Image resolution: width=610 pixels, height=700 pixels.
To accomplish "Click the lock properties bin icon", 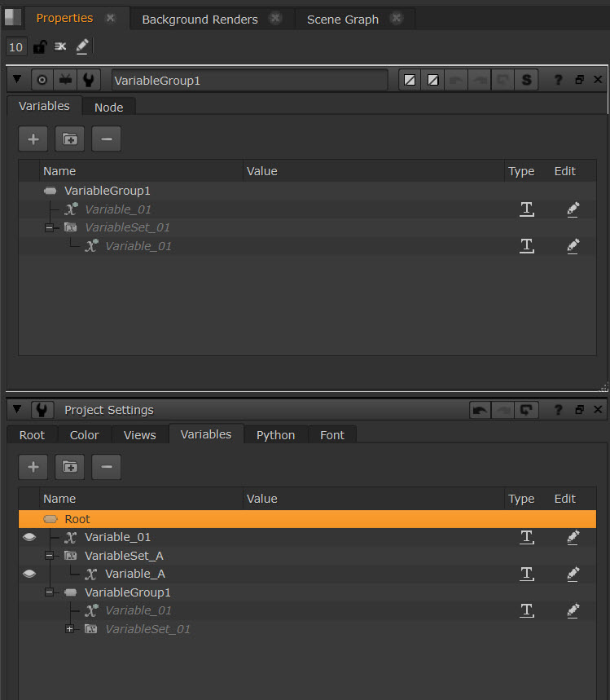I will click(x=39, y=47).
